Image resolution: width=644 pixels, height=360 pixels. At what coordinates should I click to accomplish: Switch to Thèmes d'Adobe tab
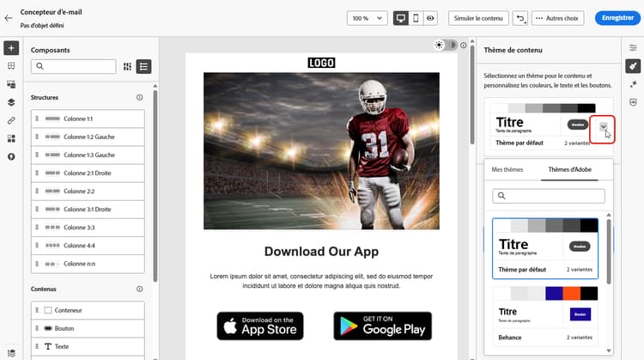[x=569, y=169]
